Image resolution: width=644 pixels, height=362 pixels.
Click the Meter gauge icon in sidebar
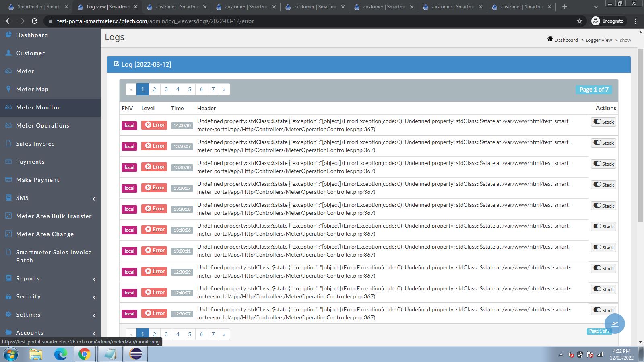8,71
